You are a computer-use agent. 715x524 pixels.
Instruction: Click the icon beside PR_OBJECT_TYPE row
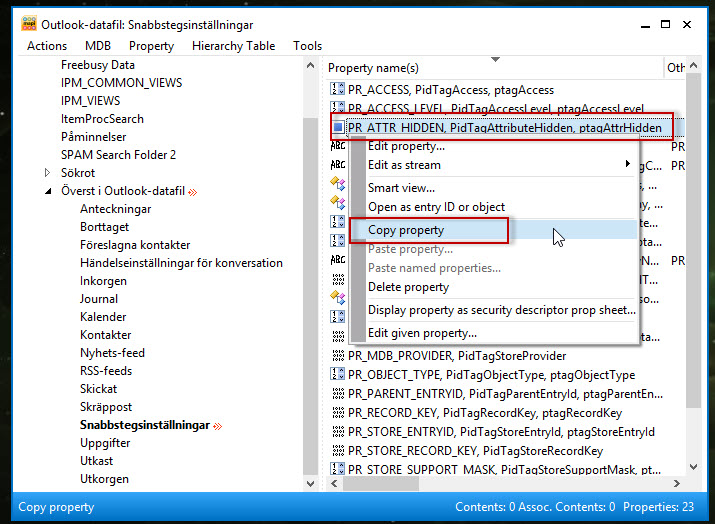click(x=337, y=374)
